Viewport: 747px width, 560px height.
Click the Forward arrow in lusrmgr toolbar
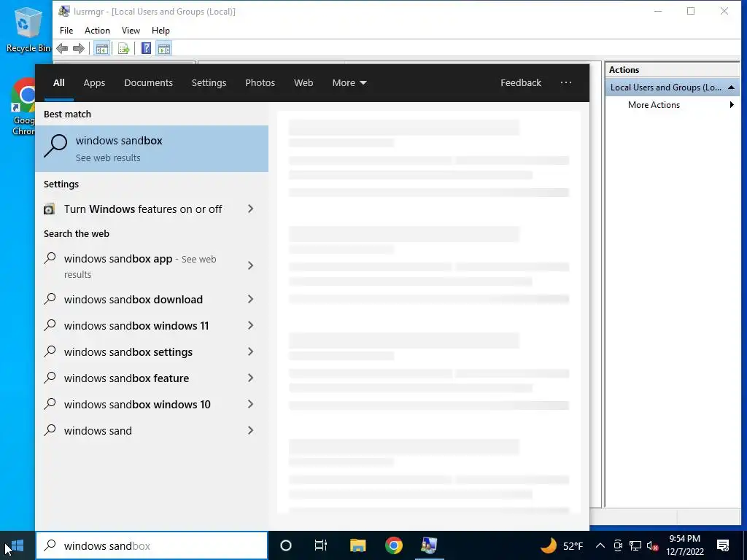[x=79, y=48]
